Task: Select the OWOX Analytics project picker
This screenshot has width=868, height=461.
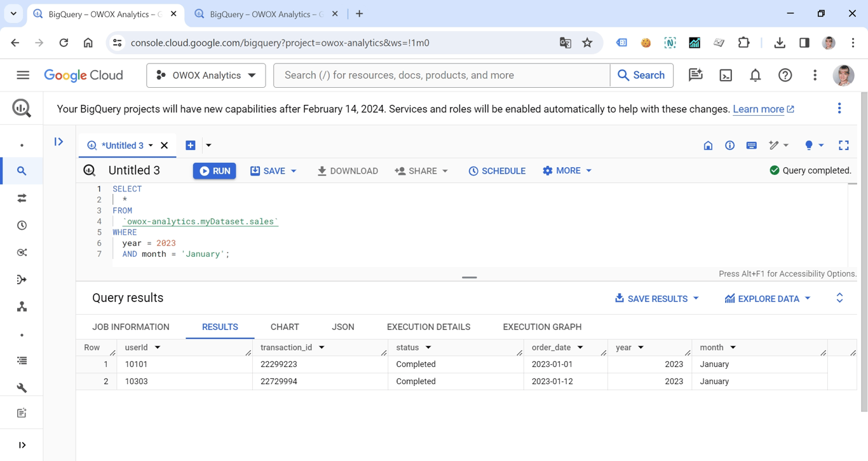Action: [x=206, y=75]
